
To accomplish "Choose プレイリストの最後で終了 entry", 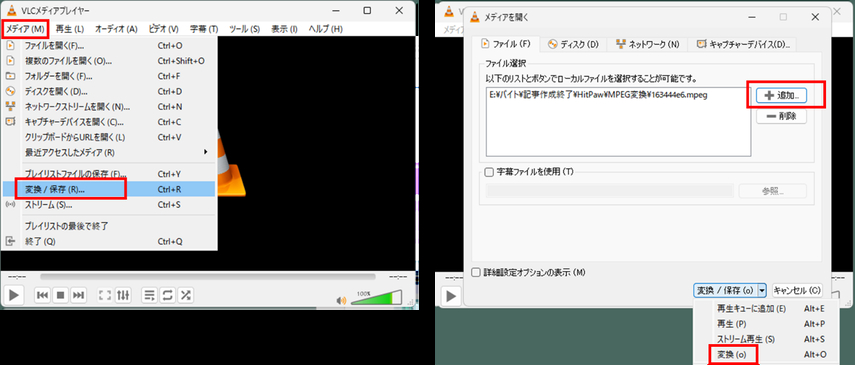I will [x=109, y=225].
